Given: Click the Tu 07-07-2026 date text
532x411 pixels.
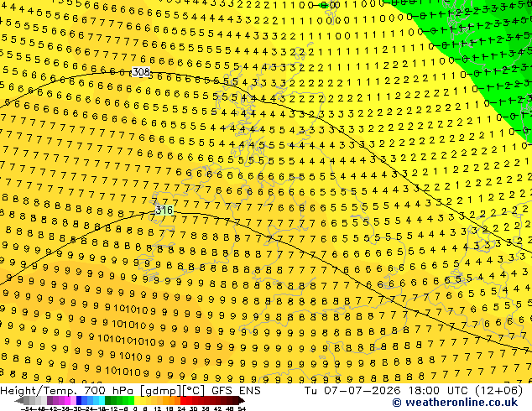Looking at the screenshot, I should [352, 391].
